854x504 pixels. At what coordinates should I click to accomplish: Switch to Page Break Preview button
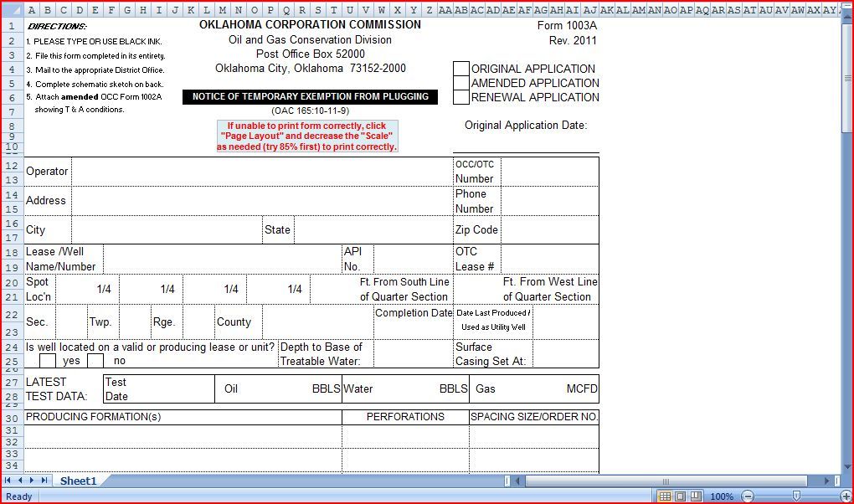[x=696, y=496]
